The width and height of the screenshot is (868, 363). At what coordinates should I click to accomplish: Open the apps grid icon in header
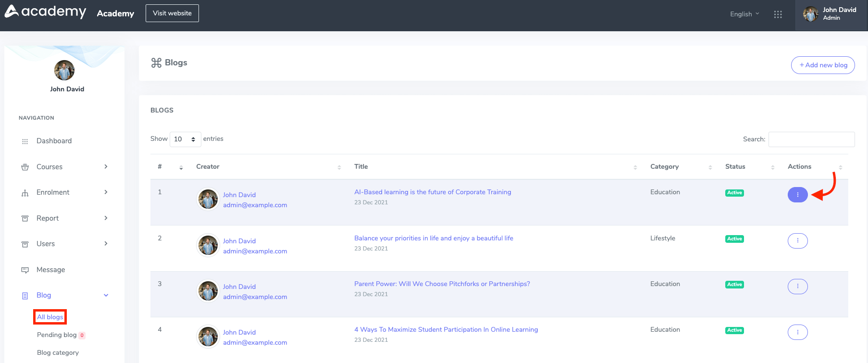778,14
